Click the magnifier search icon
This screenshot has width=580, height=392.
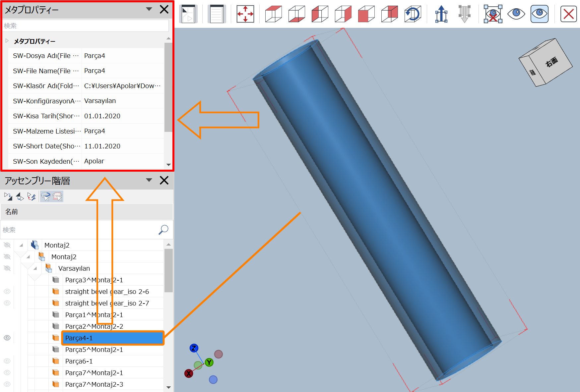[x=163, y=230]
